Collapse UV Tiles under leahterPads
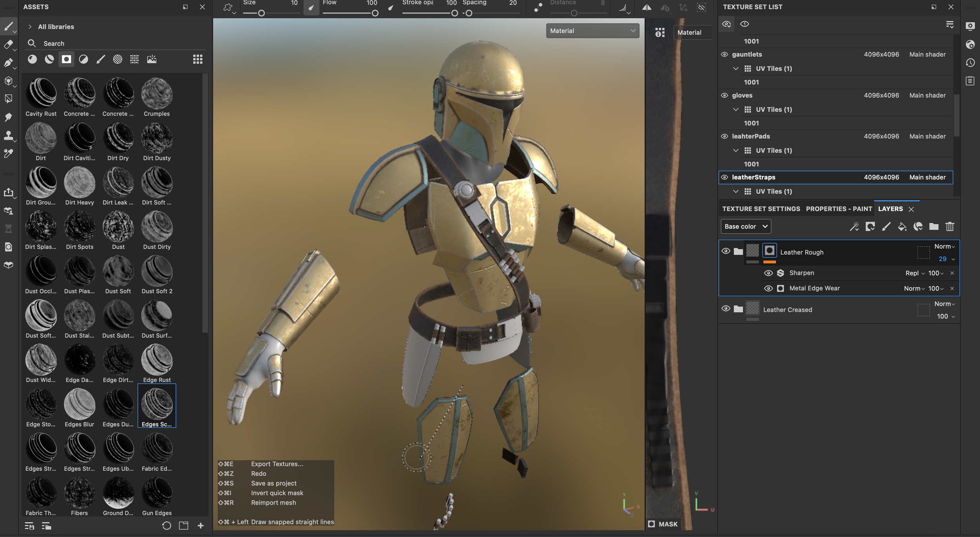Image resolution: width=980 pixels, height=537 pixels. pos(736,151)
